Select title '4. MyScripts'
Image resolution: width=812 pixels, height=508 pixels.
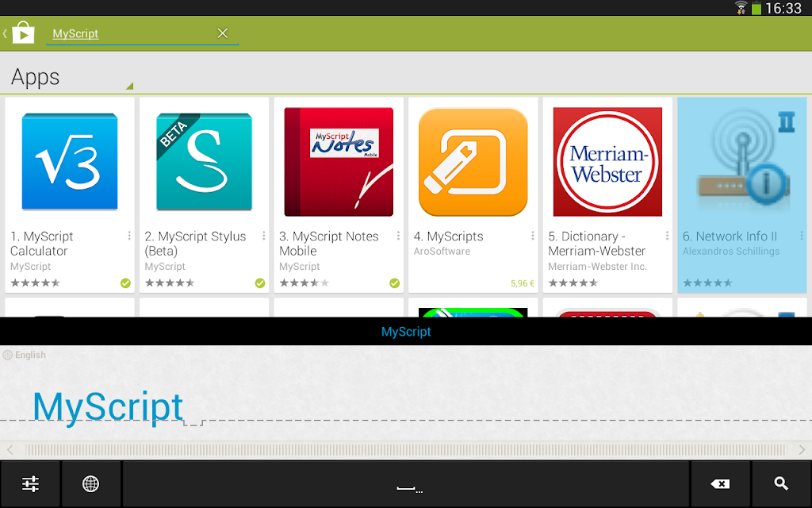449,237
